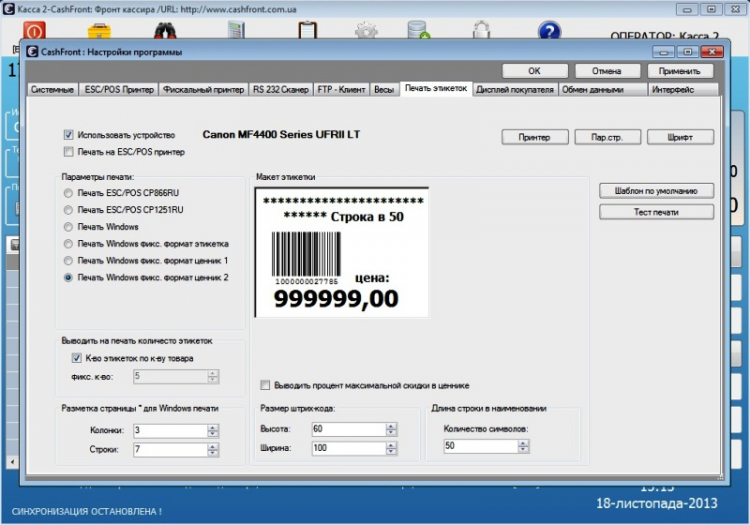Select 'Печать ESC/POS CP866RU' radio option
The height and width of the screenshot is (525, 750).
[x=68, y=193]
